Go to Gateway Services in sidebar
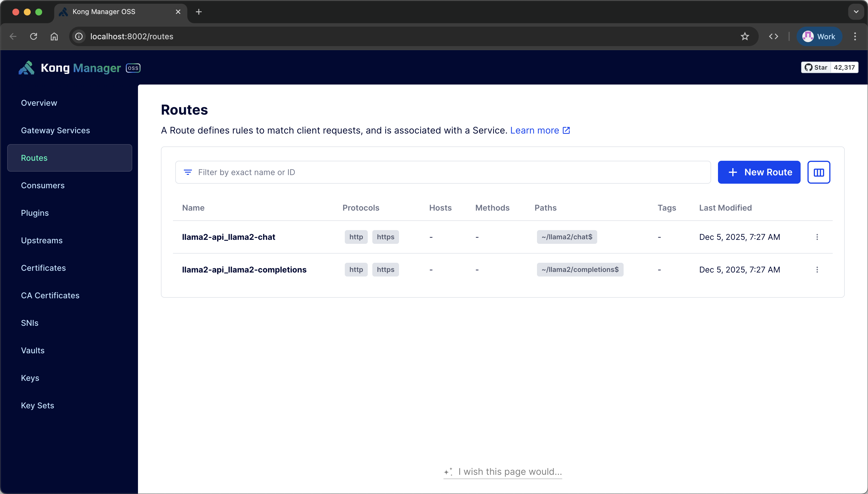 55,130
